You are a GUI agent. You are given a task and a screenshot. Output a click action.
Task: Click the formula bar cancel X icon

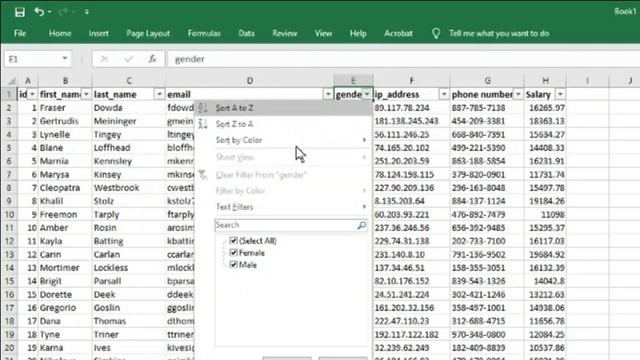104,59
